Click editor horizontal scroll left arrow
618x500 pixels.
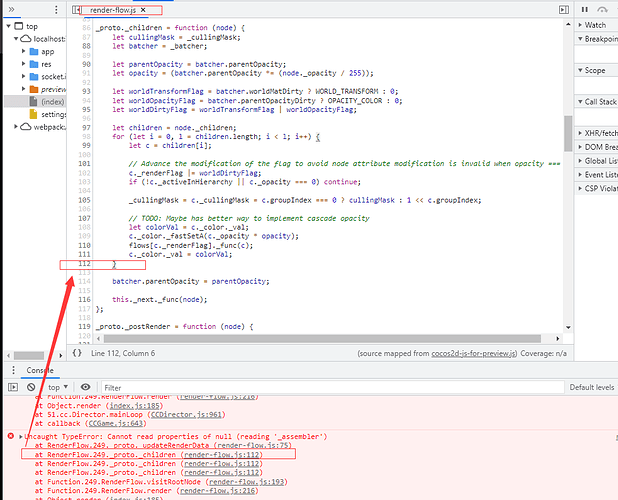coord(99,338)
